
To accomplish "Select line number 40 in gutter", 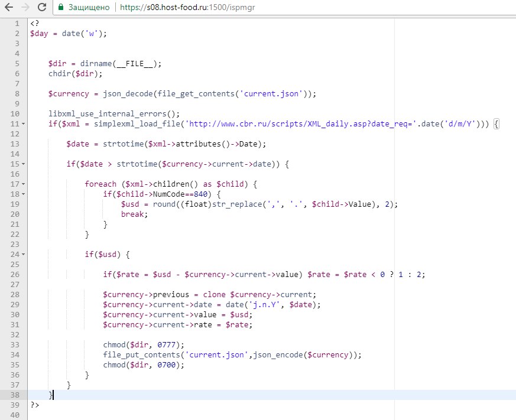I will click(x=15, y=415).
